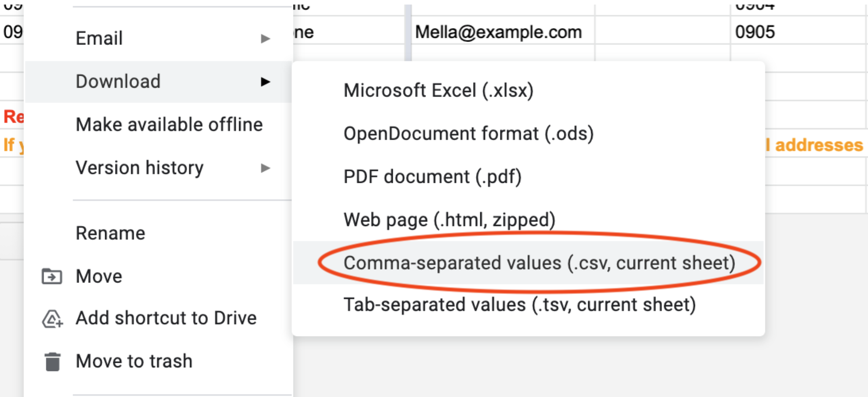Select Make available offline
The height and width of the screenshot is (397, 868).
click(159, 124)
